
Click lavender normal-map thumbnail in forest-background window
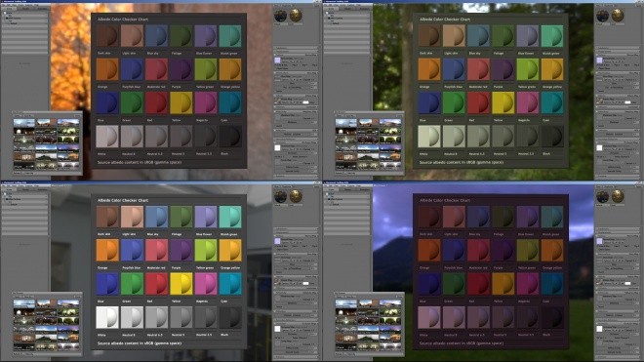click(x=599, y=60)
